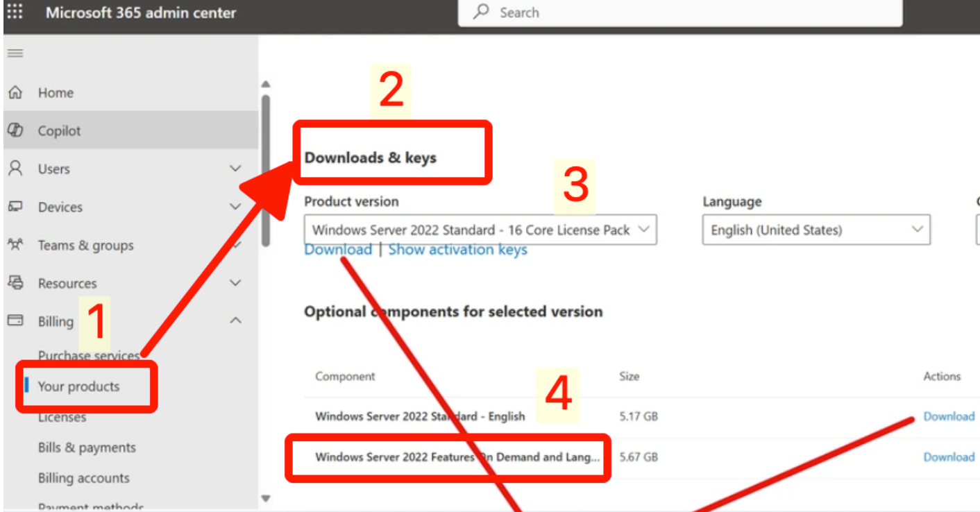Open Bills & payments page
Screen dimensions: 980x512
pos(87,447)
